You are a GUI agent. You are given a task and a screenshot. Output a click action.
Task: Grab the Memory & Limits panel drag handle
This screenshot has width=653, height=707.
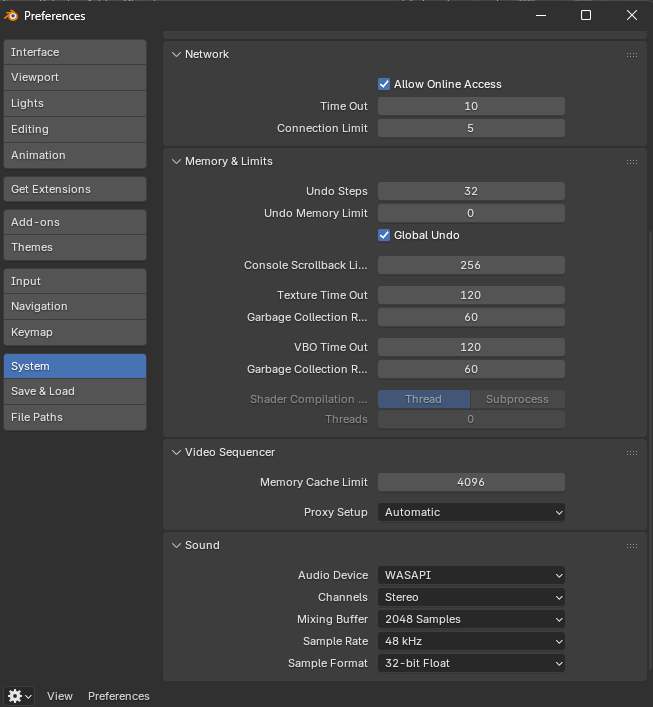(x=632, y=161)
